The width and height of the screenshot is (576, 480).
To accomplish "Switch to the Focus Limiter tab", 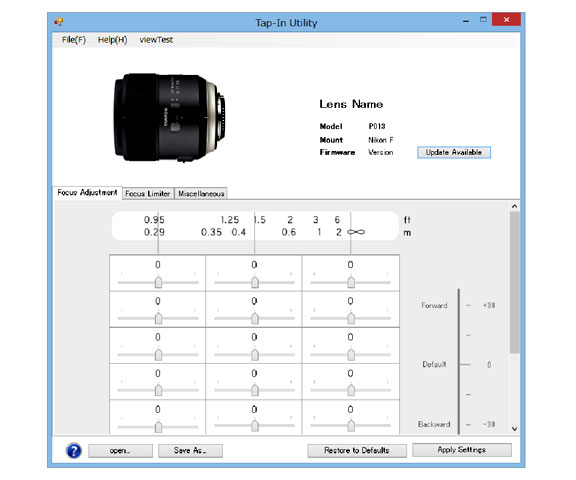I will [x=148, y=194].
